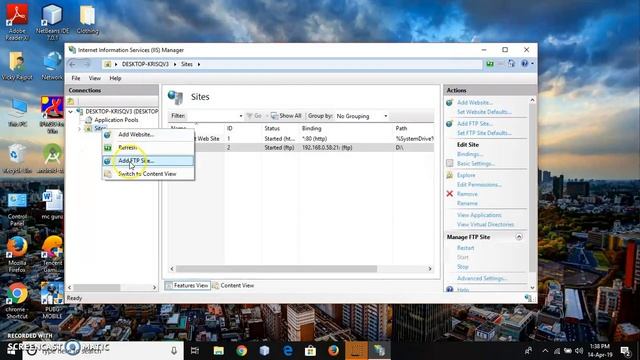The image size is (640, 360).
Task: Click Explore in Actions pane
Action: click(x=466, y=175)
